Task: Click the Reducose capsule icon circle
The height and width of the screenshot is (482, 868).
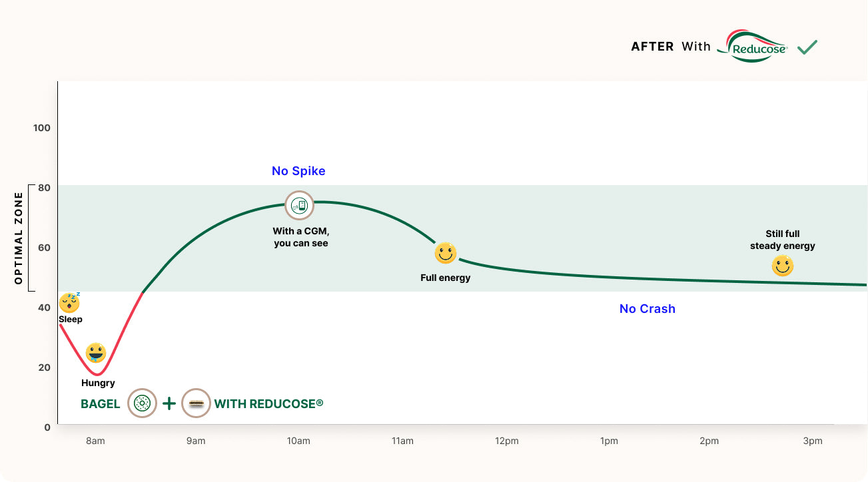Action: click(196, 403)
